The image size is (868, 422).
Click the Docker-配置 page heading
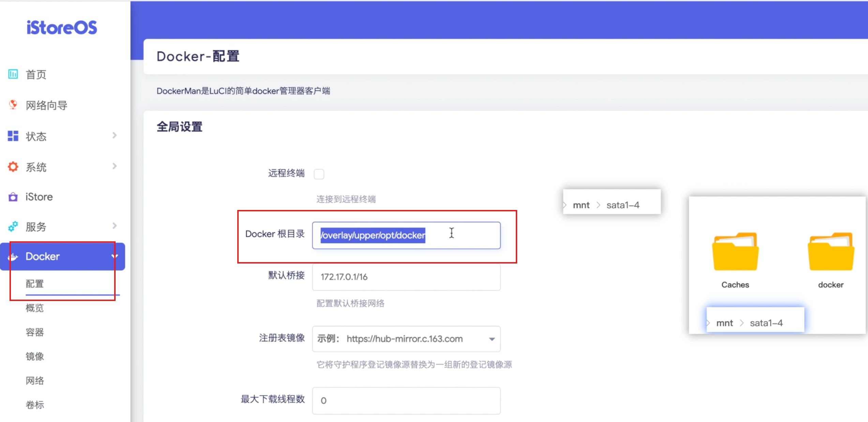[x=198, y=56]
